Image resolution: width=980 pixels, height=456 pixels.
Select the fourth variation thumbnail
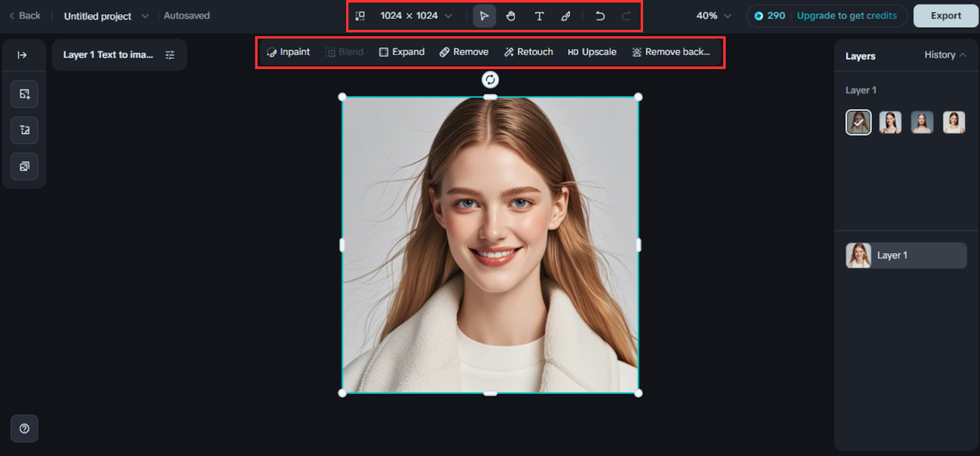coord(954,123)
